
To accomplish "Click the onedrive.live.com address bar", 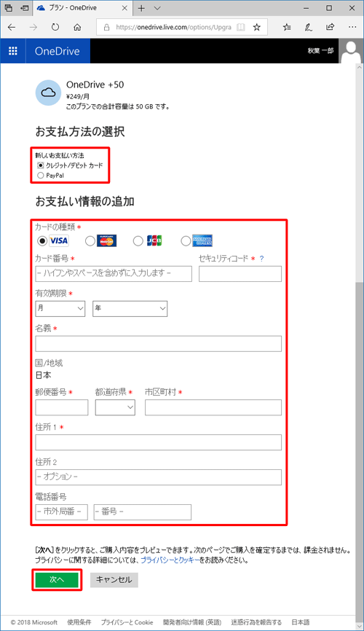I will coord(173,27).
